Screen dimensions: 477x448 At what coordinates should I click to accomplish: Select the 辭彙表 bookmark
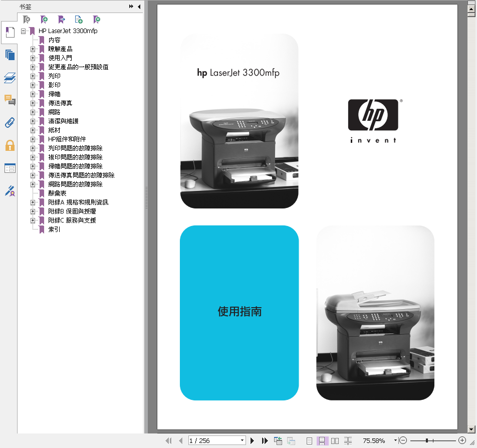click(x=57, y=193)
